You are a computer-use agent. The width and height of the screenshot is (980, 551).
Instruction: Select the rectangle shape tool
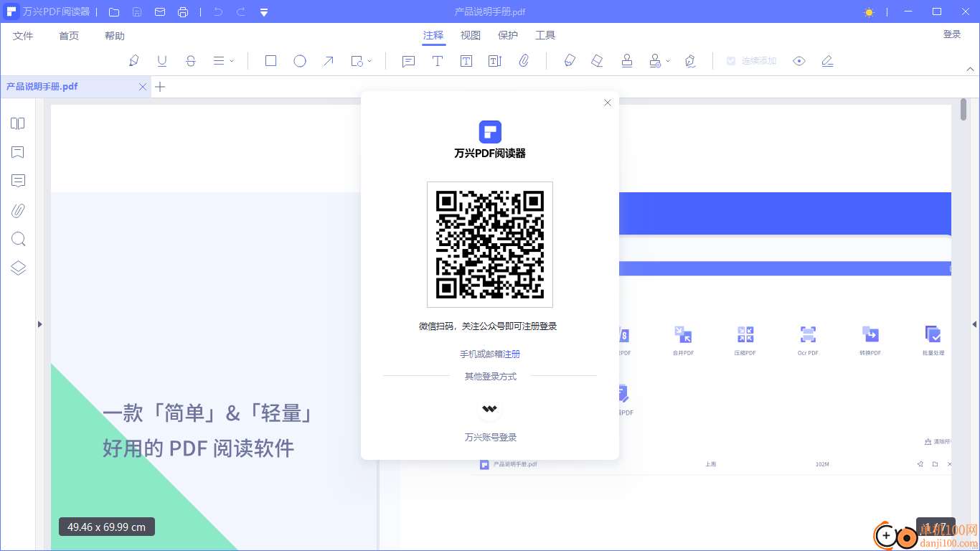(270, 61)
